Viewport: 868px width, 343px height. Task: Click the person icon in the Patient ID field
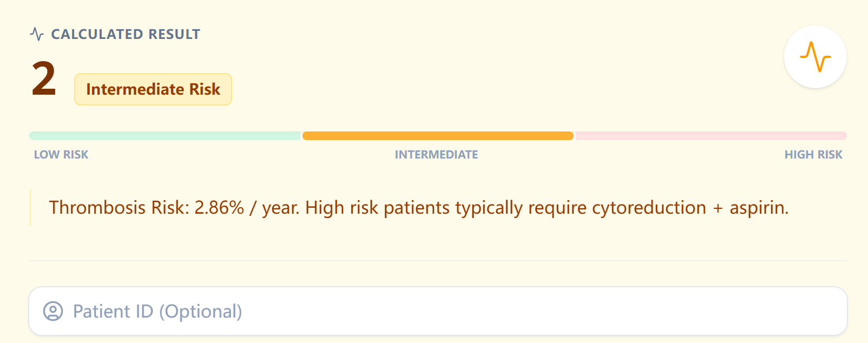point(53,311)
